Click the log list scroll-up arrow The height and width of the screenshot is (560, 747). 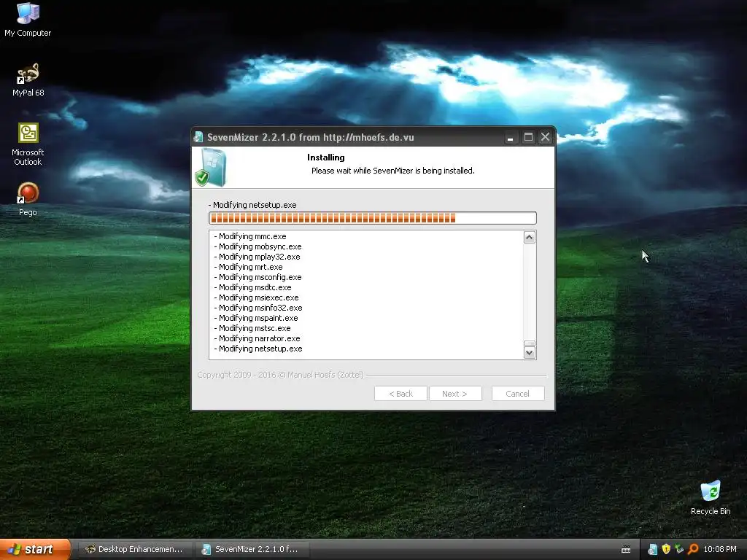pos(530,237)
